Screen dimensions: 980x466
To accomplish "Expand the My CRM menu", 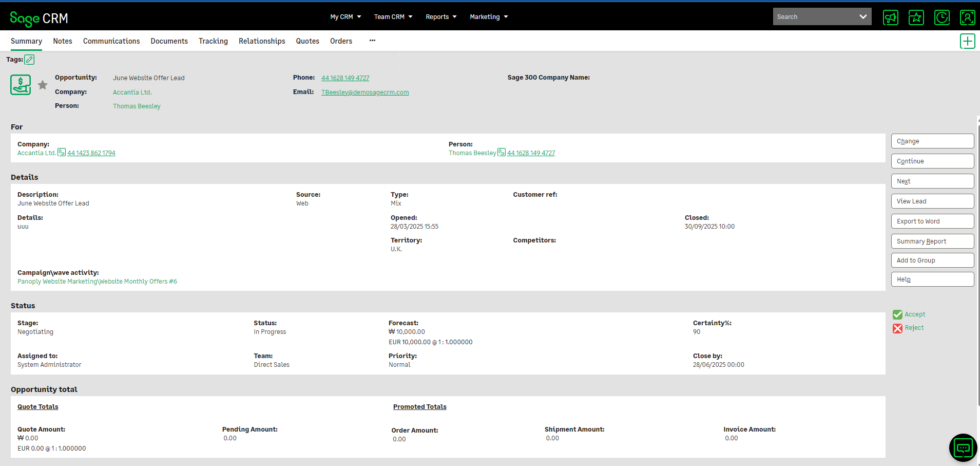I will 345,17.
